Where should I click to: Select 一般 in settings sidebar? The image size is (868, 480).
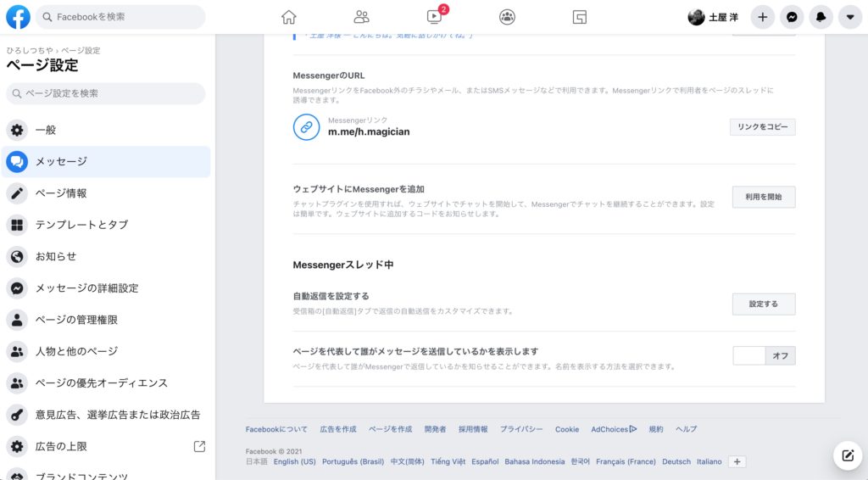(106, 130)
